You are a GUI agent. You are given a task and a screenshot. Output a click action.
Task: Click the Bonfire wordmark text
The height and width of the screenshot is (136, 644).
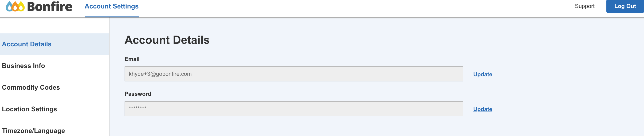(x=50, y=6)
